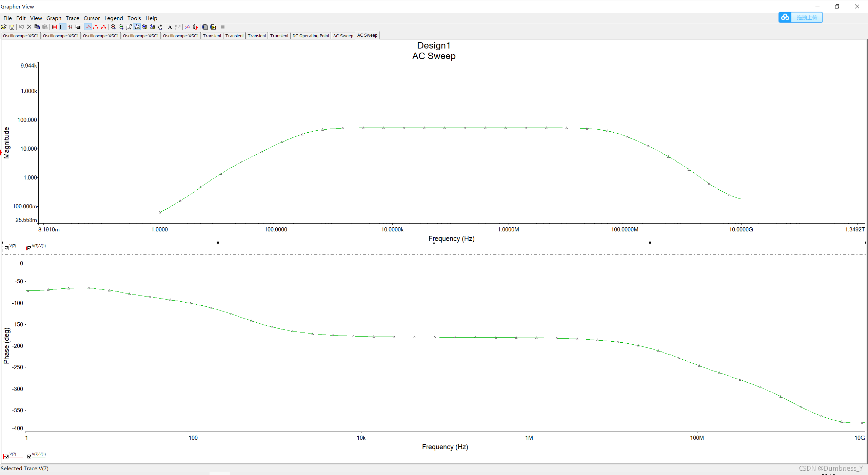This screenshot has height=475, width=868.
Task: Select the pan hand tool
Action: [x=160, y=27]
